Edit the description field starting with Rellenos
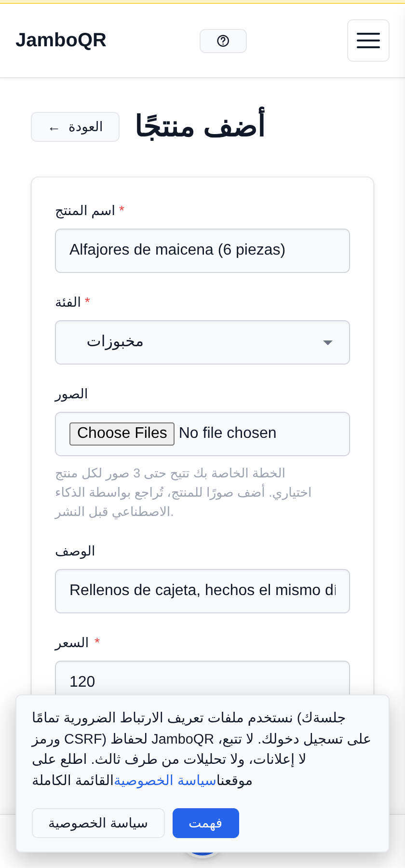 [202, 591]
